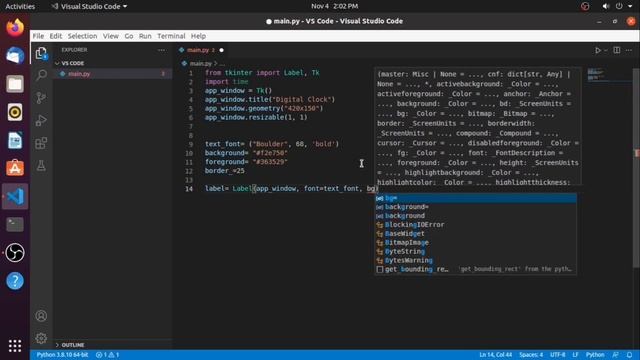Open the View menu

(x=111, y=36)
